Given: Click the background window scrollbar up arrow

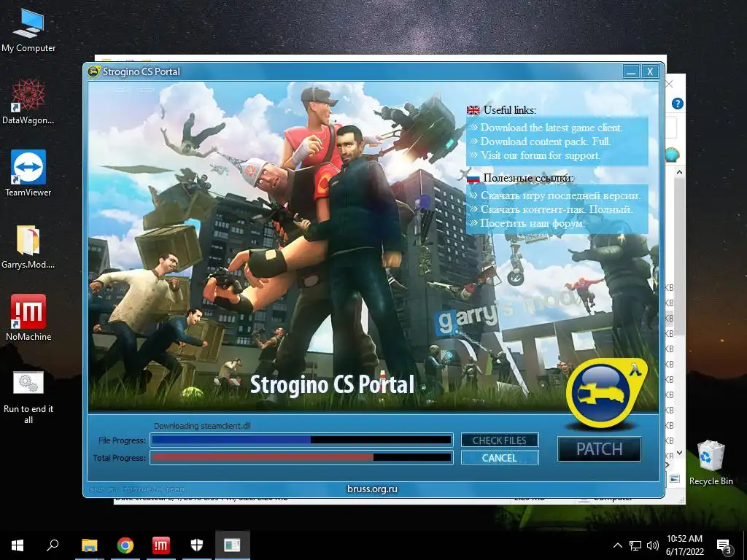Looking at the screenshot, I should pos(679,172).
